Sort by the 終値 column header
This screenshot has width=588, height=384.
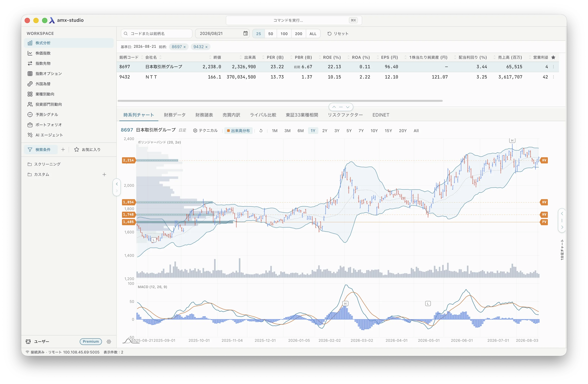[217, 57]
